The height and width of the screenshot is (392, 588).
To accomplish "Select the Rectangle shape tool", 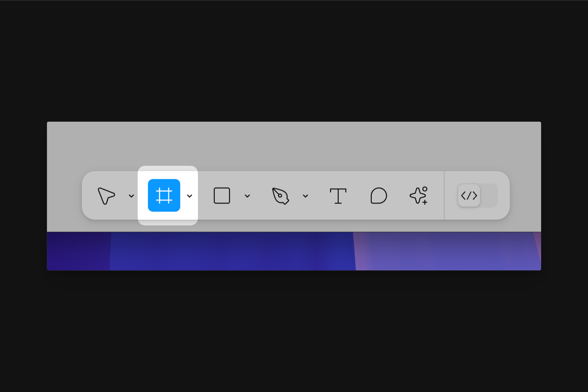I will click(x=222, y=196).
